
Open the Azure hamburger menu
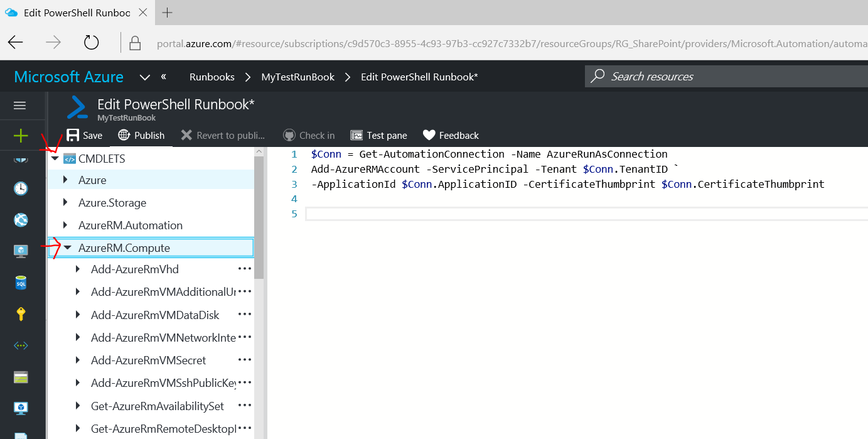click(20, 106)
